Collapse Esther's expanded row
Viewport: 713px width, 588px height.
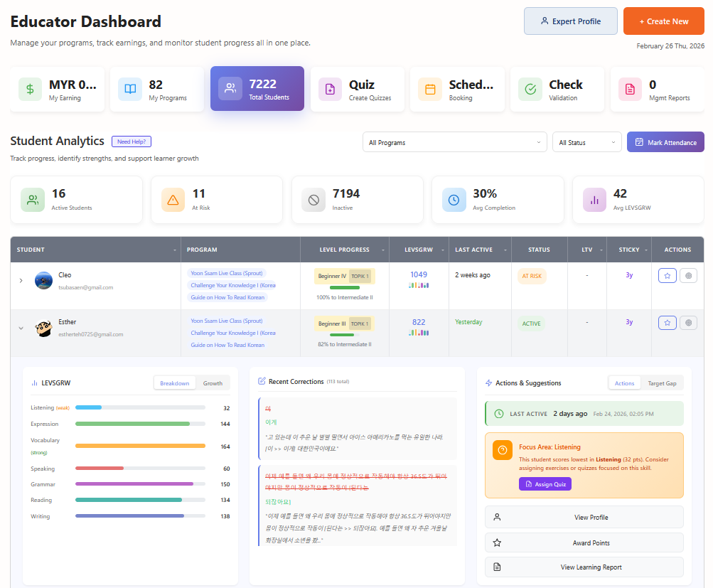coord(21,328)
